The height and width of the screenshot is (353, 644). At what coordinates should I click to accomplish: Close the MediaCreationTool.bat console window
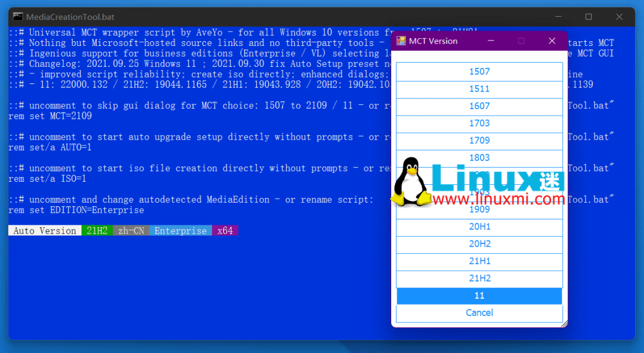pos(620,17)
